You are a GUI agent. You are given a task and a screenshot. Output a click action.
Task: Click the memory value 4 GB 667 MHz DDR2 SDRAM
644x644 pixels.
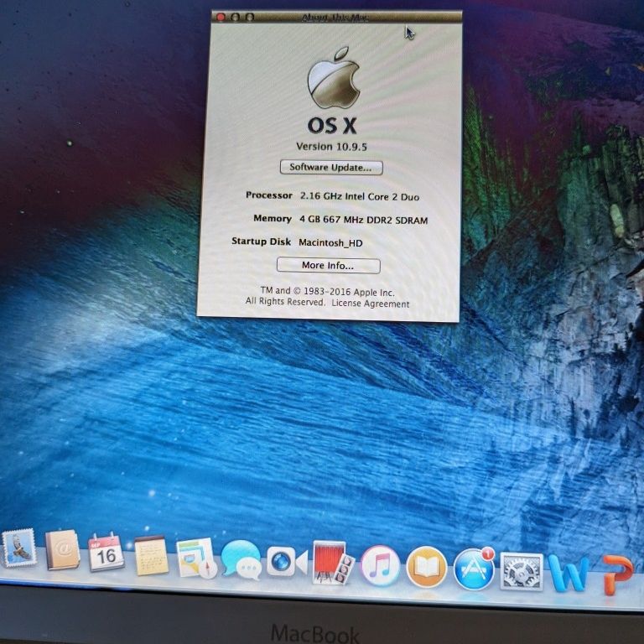tap(363, 220)
